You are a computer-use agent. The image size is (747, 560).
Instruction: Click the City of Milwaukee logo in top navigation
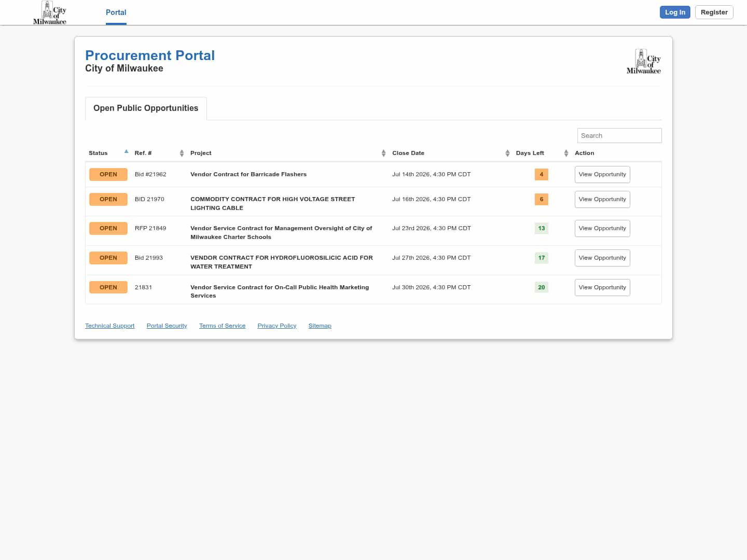[50, 12]
